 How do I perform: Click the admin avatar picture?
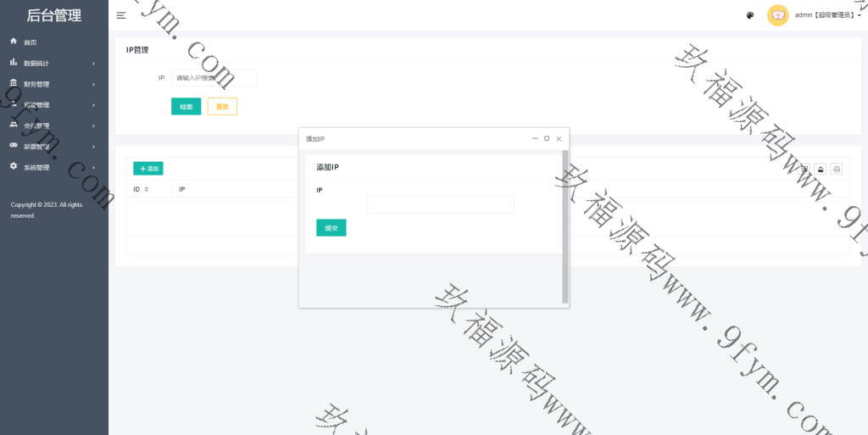(777, 15)
